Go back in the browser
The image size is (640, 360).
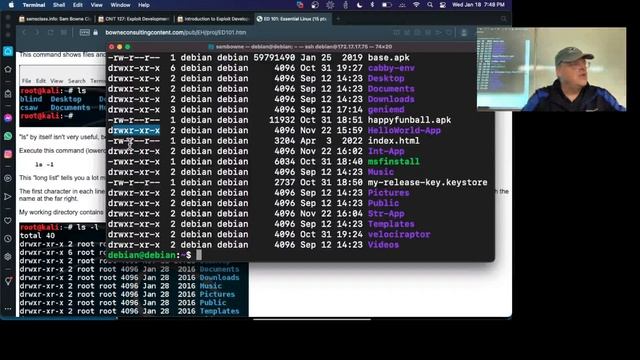(x=24, y=32)
